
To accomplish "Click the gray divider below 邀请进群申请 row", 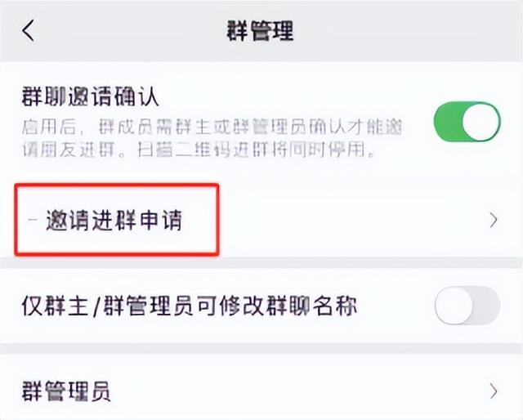I will pos(261,263).
